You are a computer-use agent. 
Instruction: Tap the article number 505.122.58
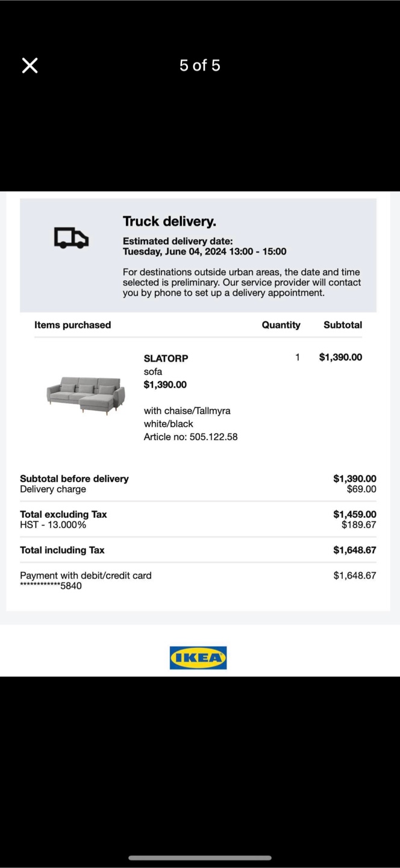coord(190,436)
